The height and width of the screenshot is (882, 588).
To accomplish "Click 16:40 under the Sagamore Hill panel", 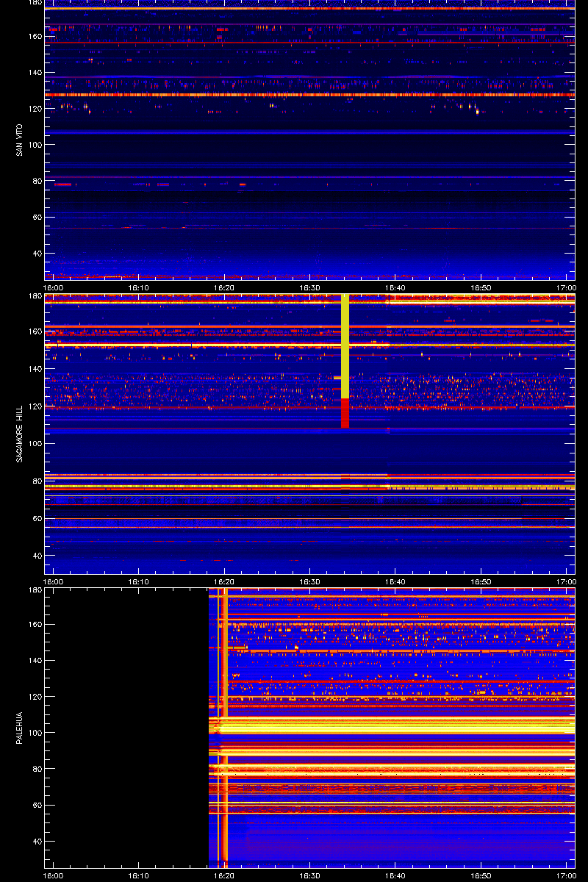I will (x=395, y=582).
